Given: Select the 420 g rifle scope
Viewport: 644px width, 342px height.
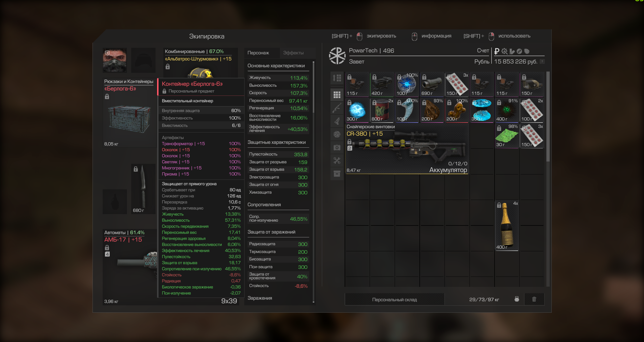Looking at the screenshot, I should click(382, 84).
